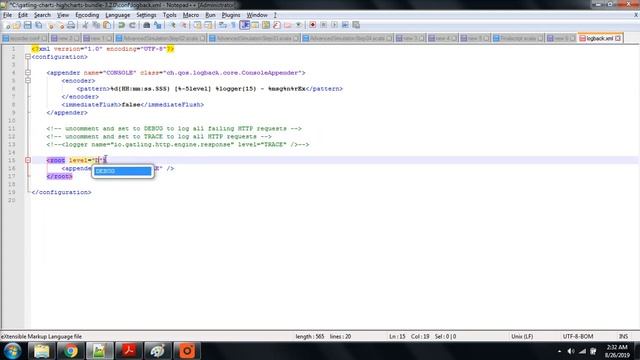Collapse the appender fold marker on line 4
This screenshot has width=640, height=360.
click(x=28, y=73)
